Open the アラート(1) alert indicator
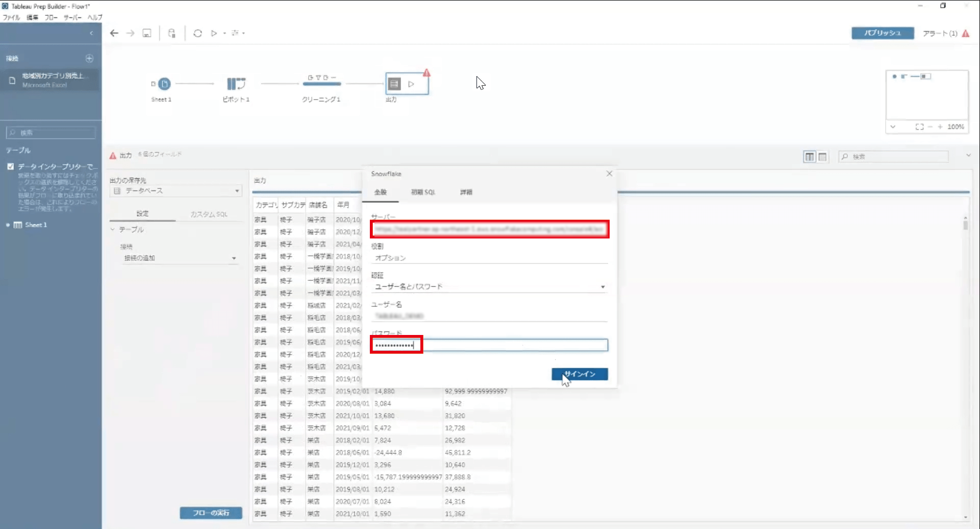980x529 pixels. tap(946, 33)
